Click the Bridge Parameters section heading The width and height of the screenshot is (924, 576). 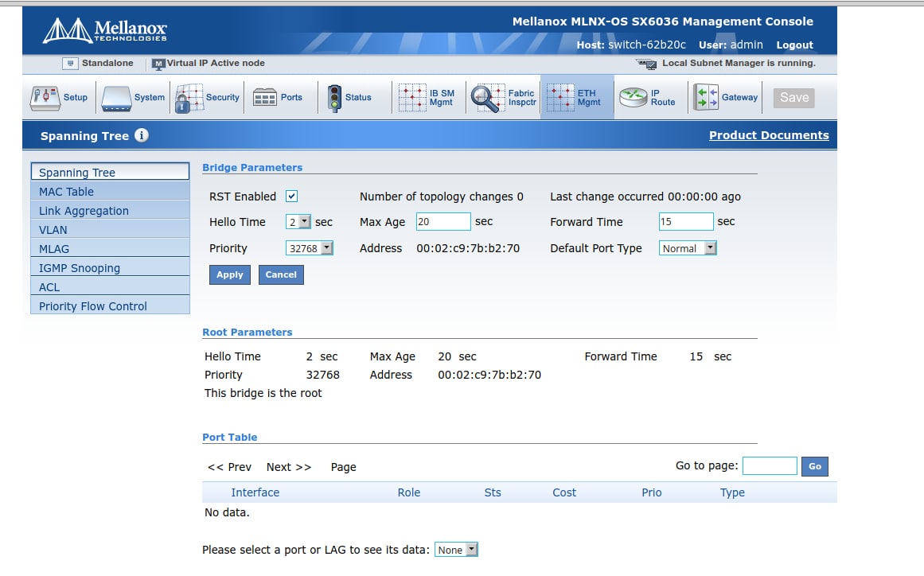252,167
